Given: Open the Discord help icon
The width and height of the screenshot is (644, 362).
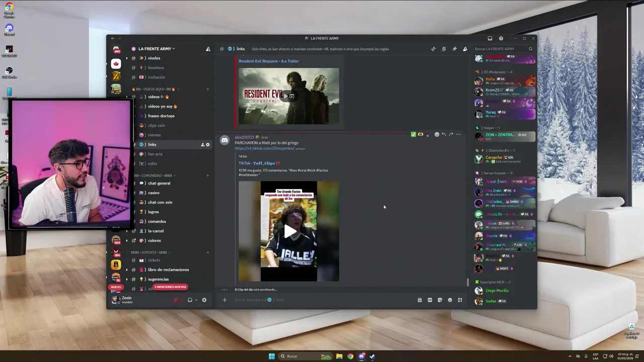Looking at the screenshot, I should [501, 38].
